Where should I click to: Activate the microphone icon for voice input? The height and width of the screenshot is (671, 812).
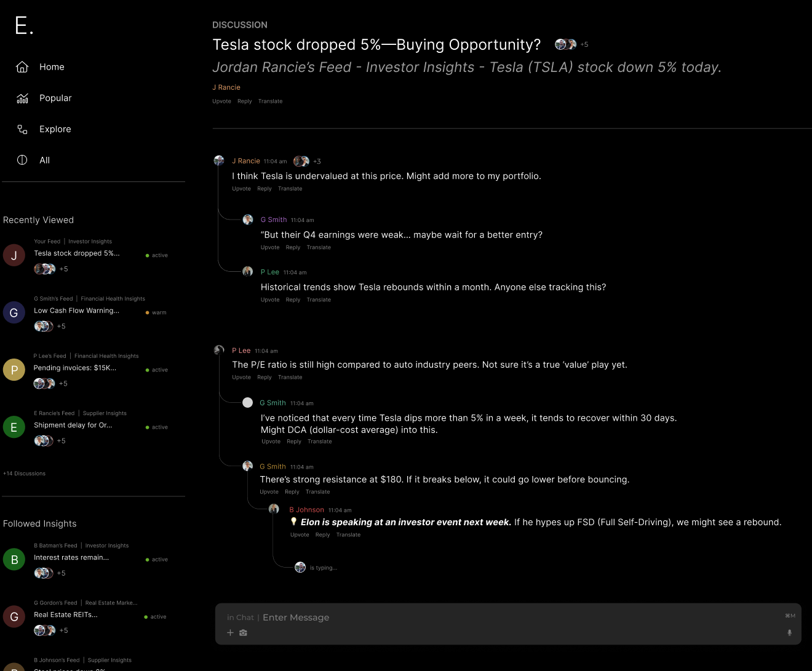coord(789,632)
